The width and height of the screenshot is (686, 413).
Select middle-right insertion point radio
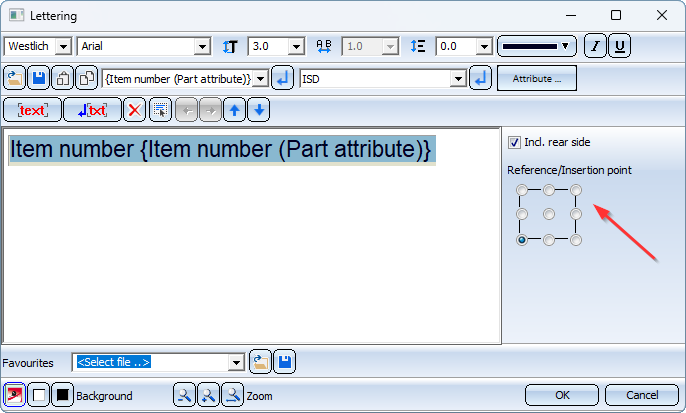576,214
